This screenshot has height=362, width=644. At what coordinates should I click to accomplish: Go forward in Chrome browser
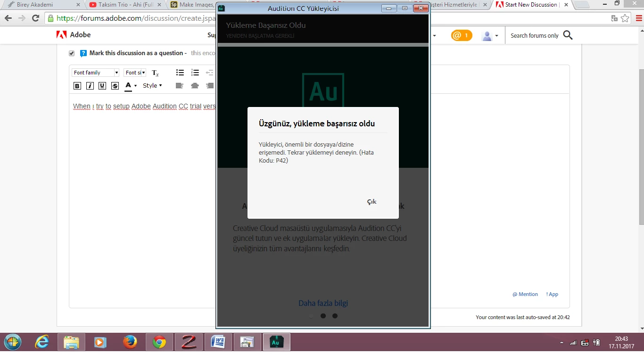(x=22, y=18)
